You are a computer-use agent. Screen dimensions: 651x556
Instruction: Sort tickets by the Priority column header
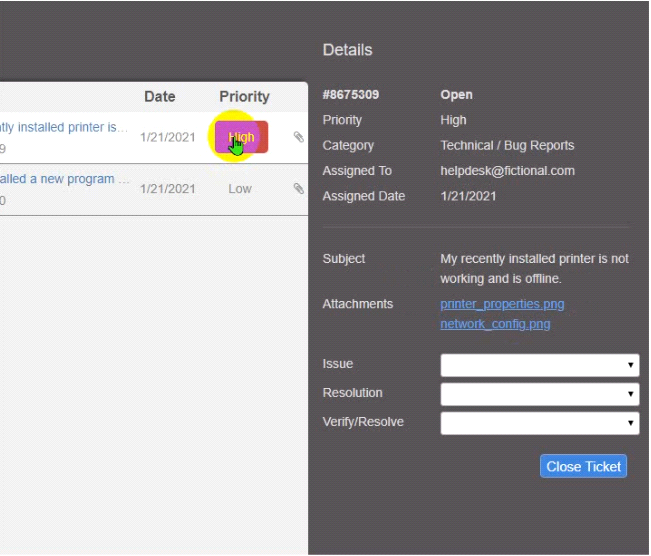pyautogui.click(x=245, y=96)
